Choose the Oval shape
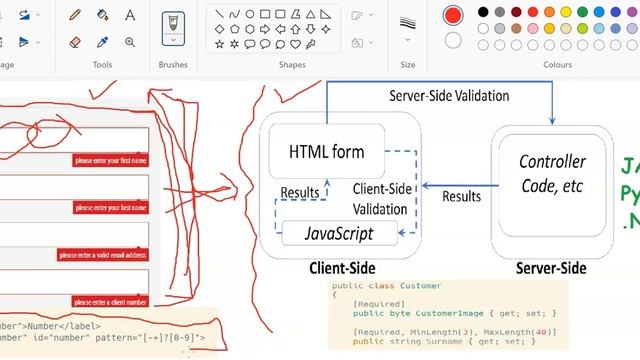Screen dimensions: 640x360 250,15
